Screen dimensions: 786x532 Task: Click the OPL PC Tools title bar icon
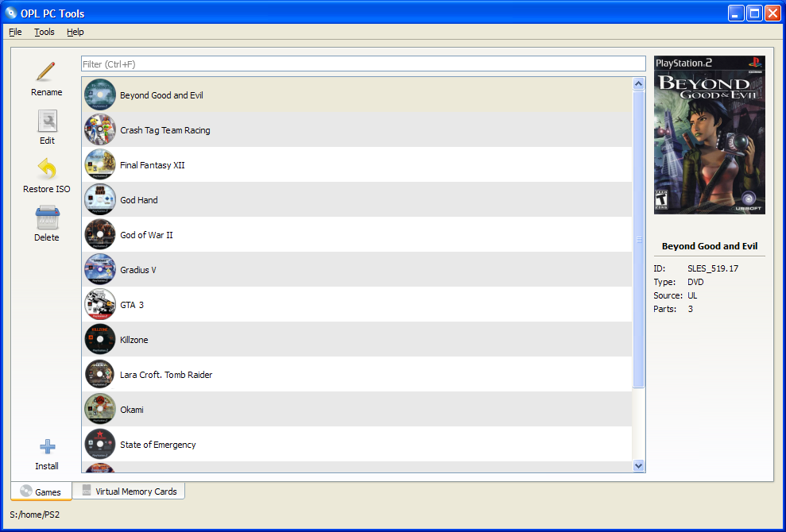tap(10, 13)
